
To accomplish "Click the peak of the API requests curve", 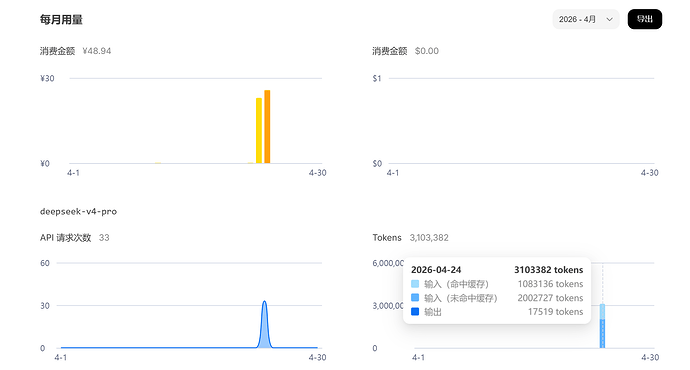I will [x=264, y=302].
